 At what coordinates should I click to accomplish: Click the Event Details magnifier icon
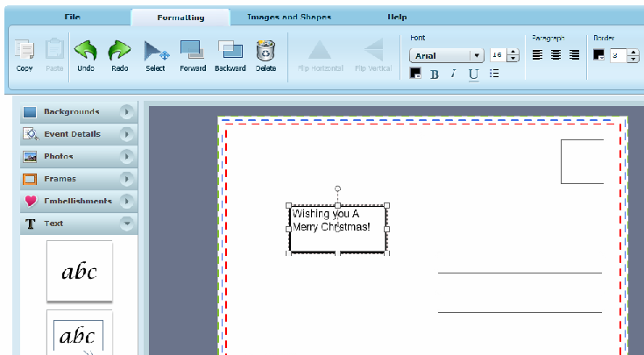[x=31, y=134]
